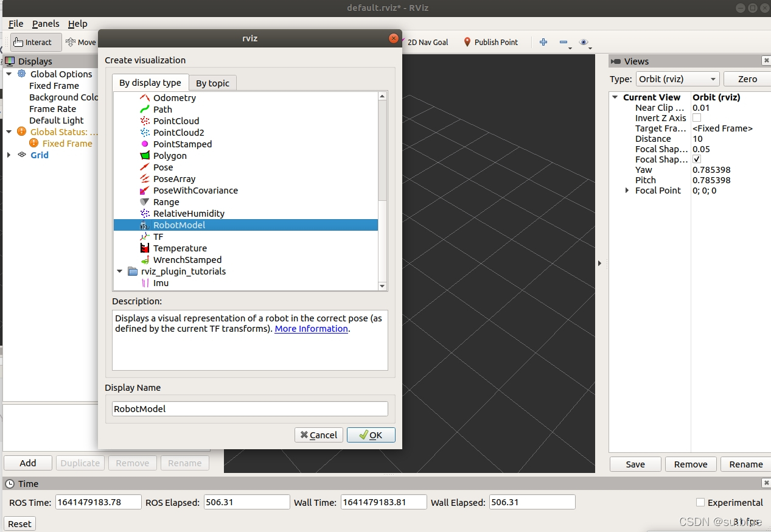This screenshot has height=532, width=771.
Task: Click the Wall Elapsed field
Action: (x=532, y=502)
